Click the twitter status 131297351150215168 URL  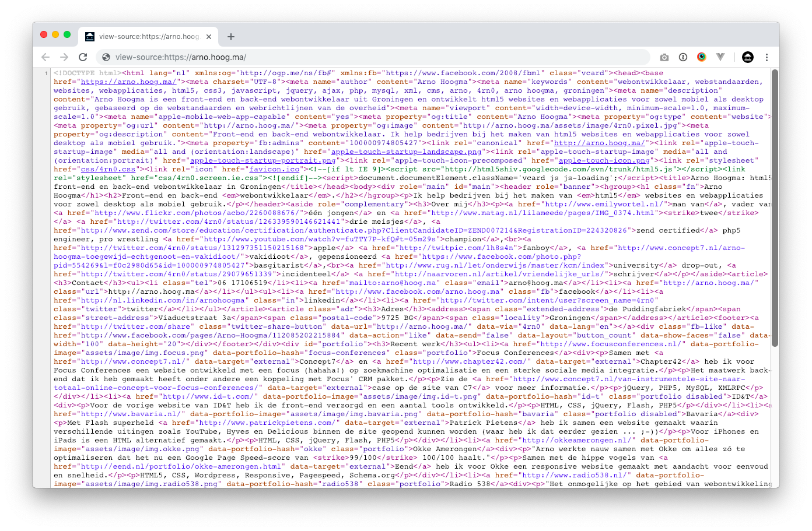click(192, 248)
